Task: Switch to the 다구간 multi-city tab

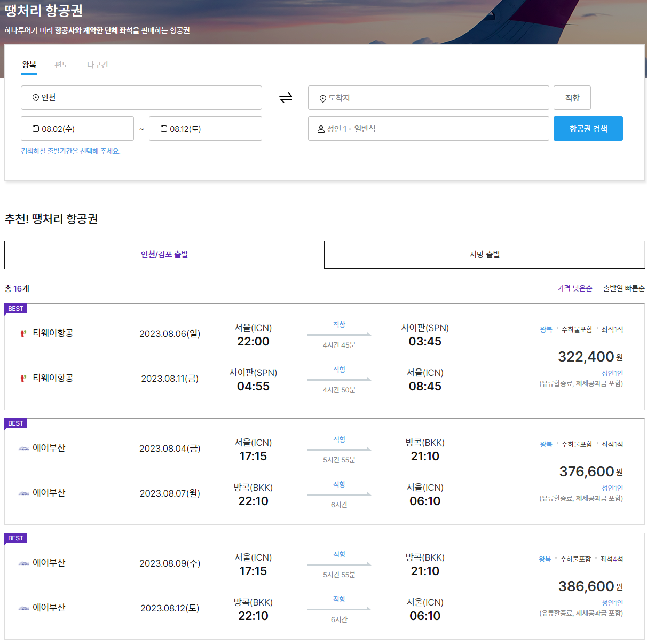Action: tap(98, 65)
